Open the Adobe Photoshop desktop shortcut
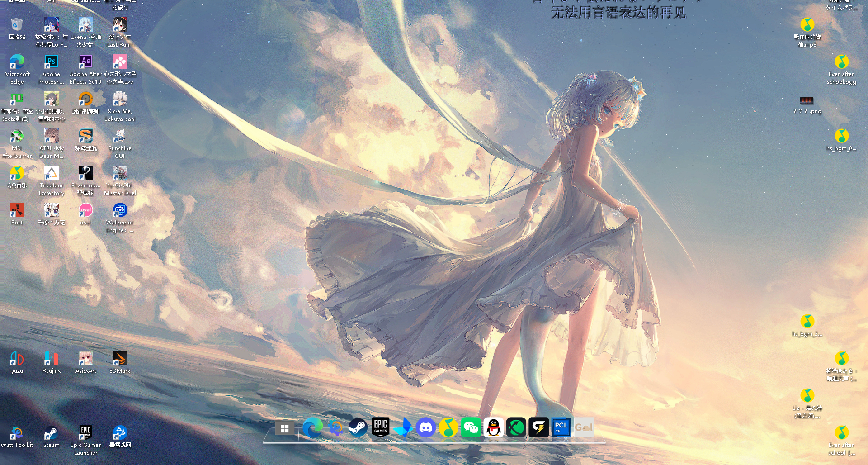Image resolution: width=868 pixels, height=465 pixels. pyautogui.click(x=51, y=62)
